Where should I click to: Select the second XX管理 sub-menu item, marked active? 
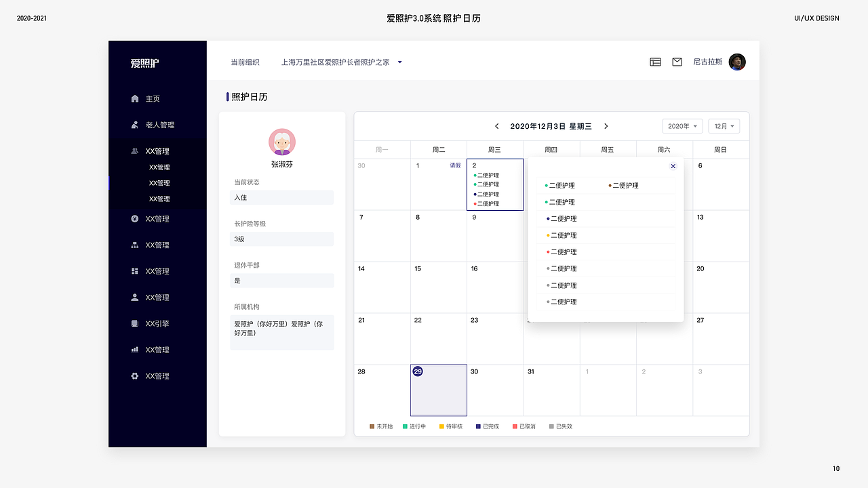tap(159, 183)
